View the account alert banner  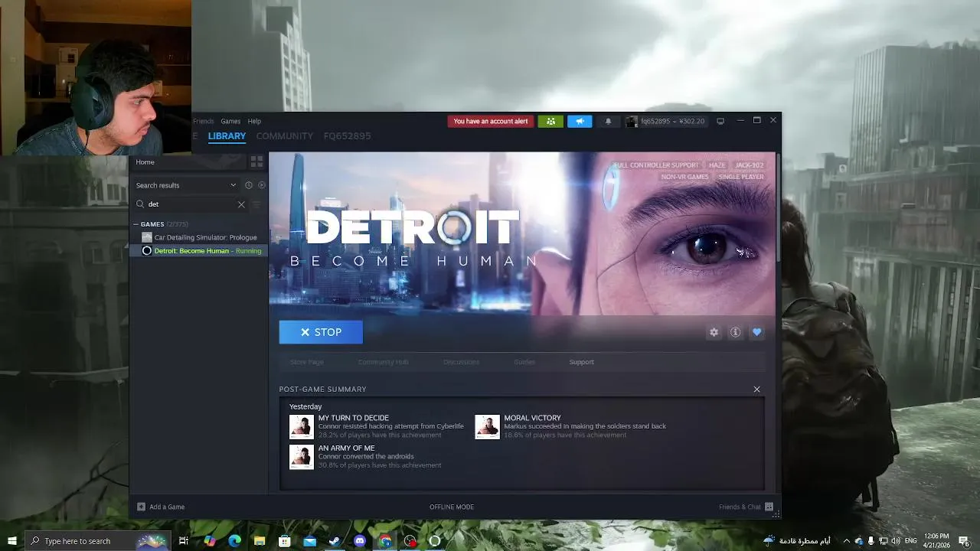point(491,121)
